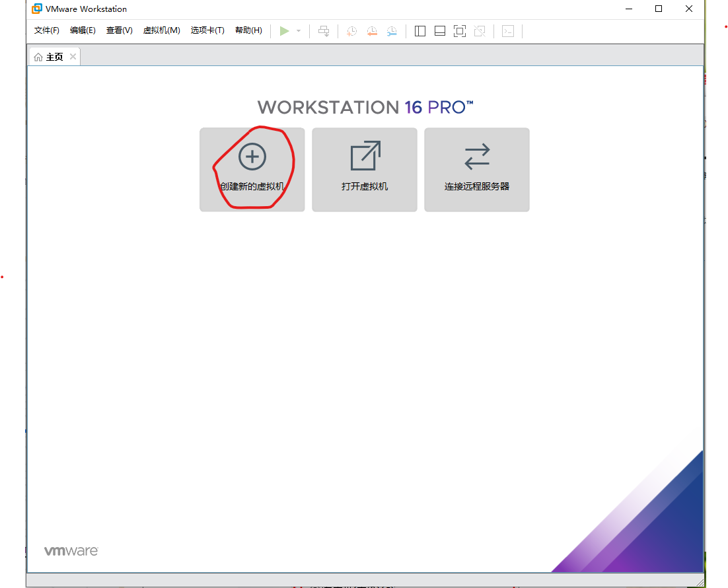Close the 主页 tab
The width and height of the screenshot is (728, 588).
(73, 56)
